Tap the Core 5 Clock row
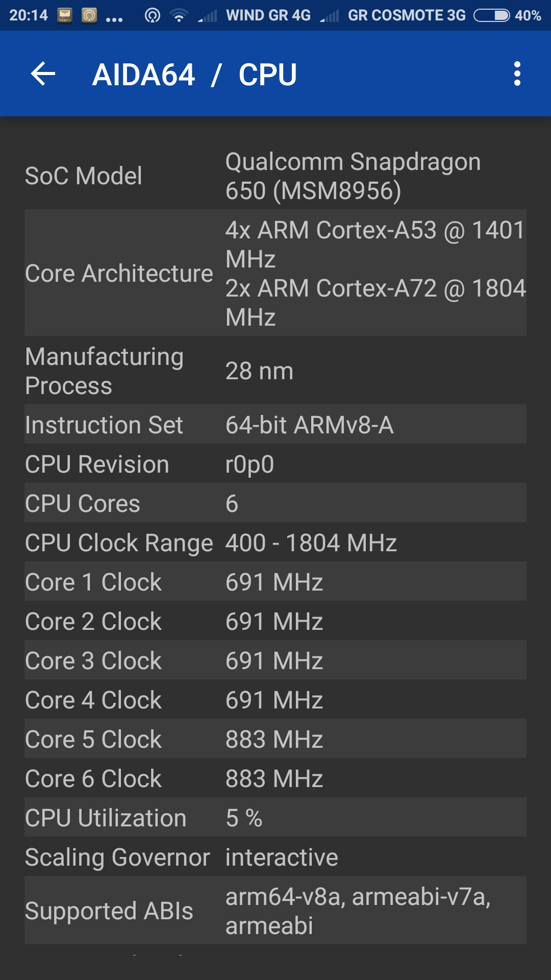The image size is (551, 980). tap(275, 739)
